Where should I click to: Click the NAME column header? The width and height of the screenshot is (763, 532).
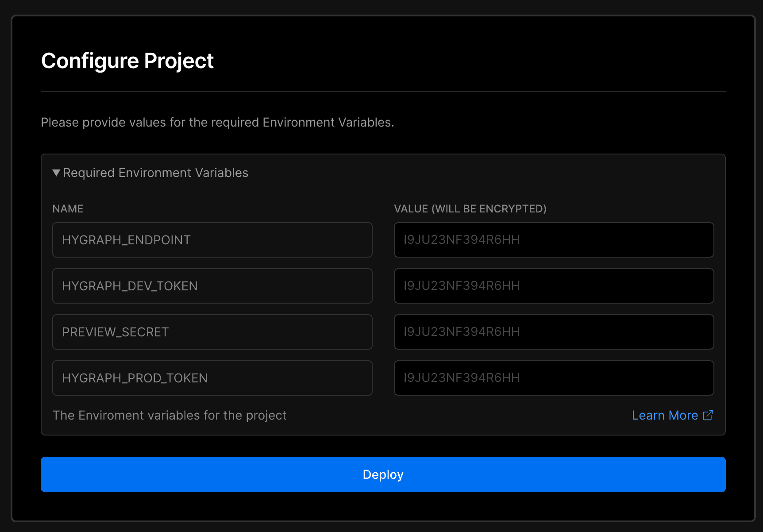pos(68,208)
